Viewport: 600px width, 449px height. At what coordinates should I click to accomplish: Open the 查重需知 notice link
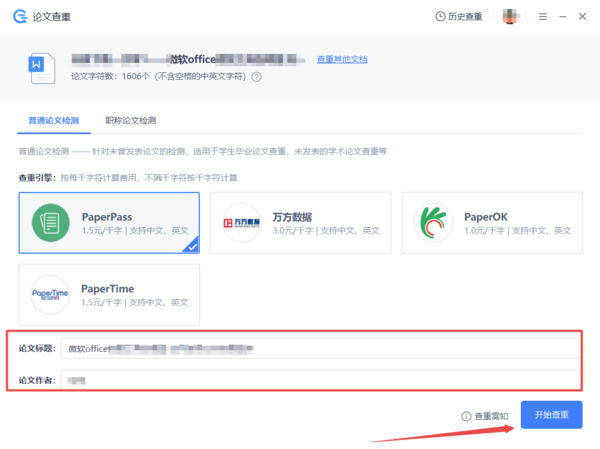click(x=485, y=416)
